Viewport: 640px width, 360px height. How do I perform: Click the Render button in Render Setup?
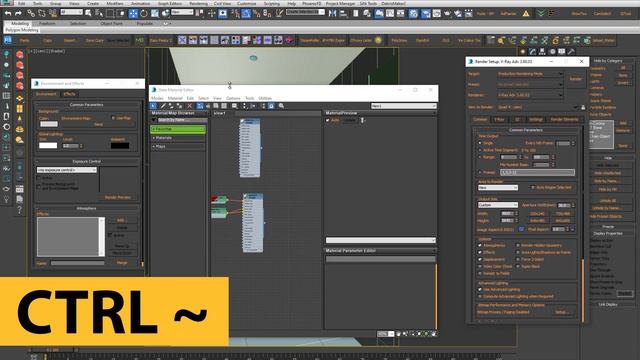(576, 79)
